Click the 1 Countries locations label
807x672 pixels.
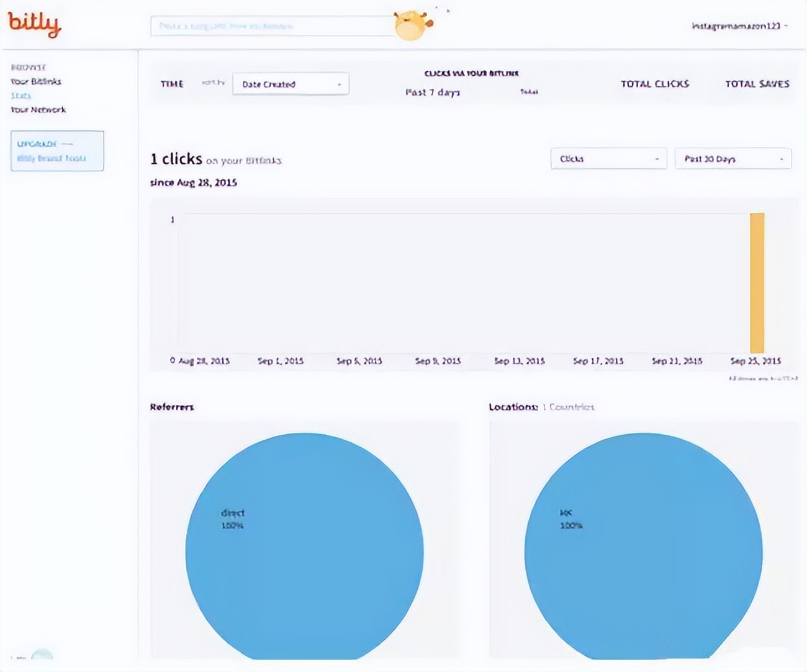[x=568, y=407]
